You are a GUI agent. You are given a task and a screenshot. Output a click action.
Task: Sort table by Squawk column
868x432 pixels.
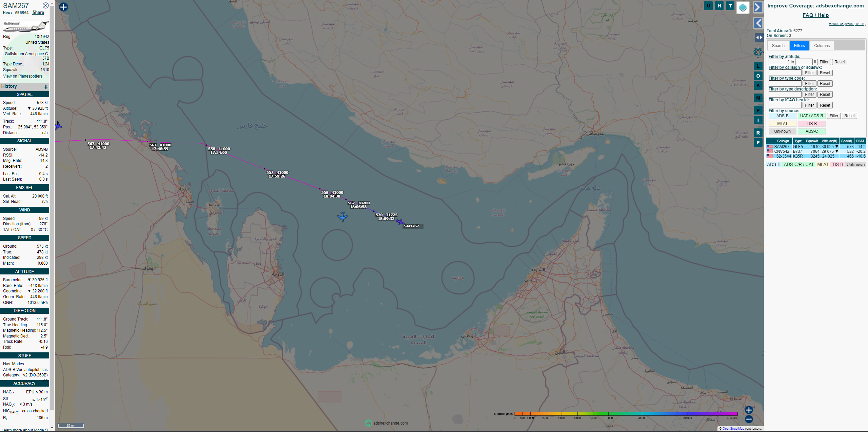point(812,141)
